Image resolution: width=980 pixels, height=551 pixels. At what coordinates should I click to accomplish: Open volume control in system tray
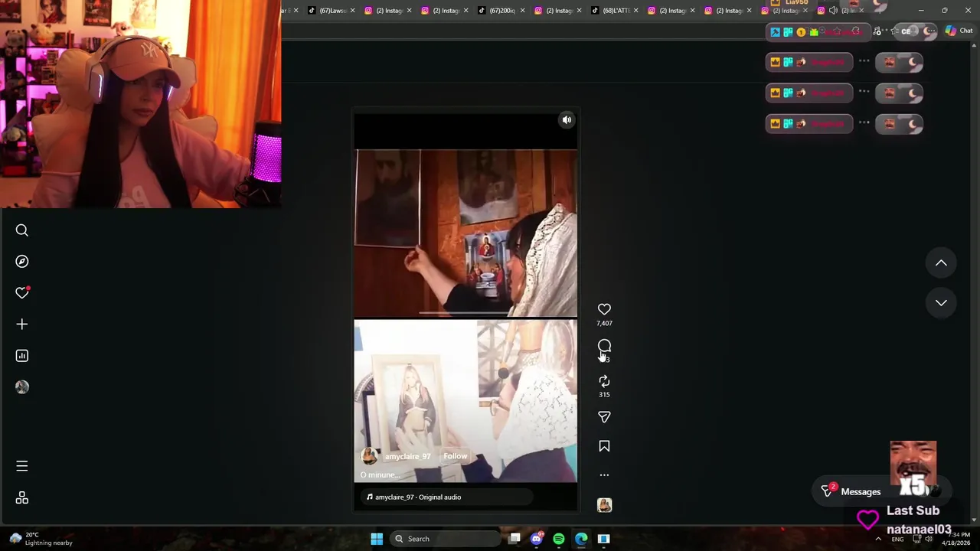tap(929, 539)
